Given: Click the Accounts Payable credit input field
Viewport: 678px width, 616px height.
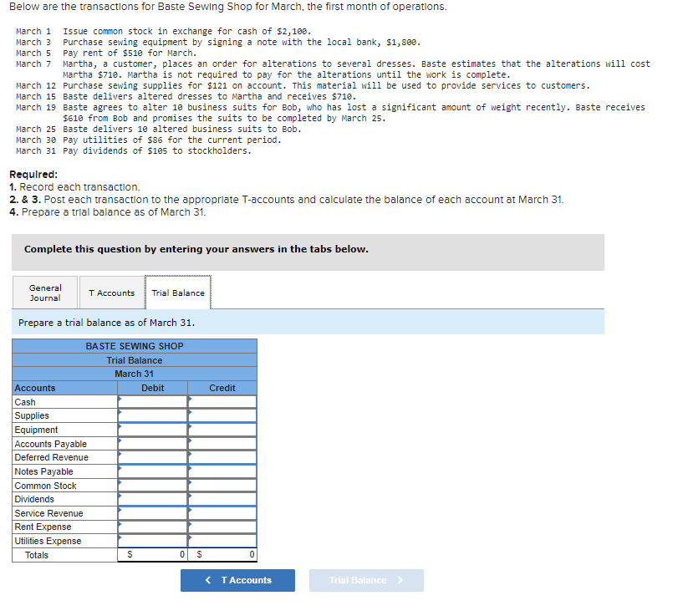Looking at the screenshot, I should click(222, 444).
